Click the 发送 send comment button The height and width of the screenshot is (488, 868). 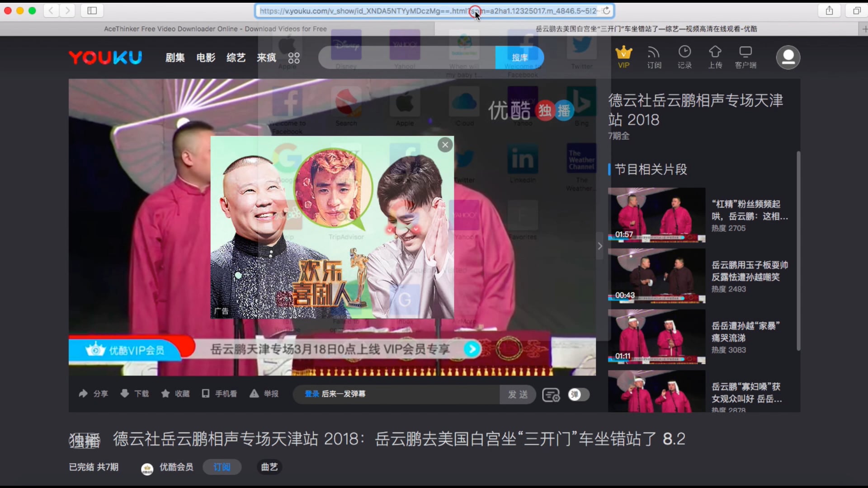517,394
